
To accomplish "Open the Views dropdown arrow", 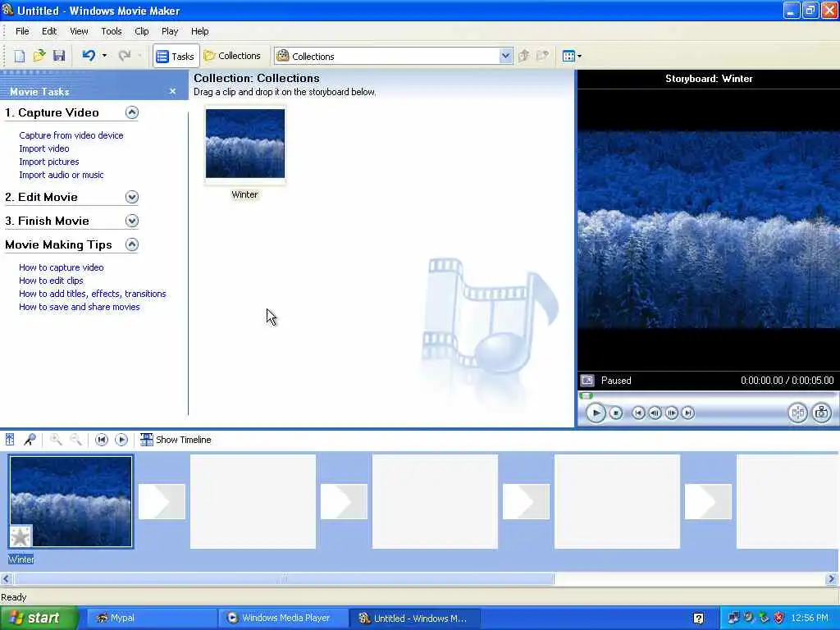I will (x=579, y=57).
